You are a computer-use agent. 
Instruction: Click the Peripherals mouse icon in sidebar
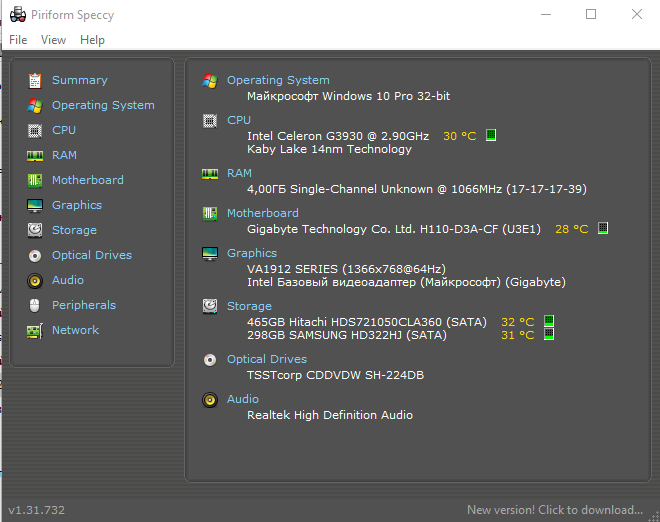(x=35, y=305)
